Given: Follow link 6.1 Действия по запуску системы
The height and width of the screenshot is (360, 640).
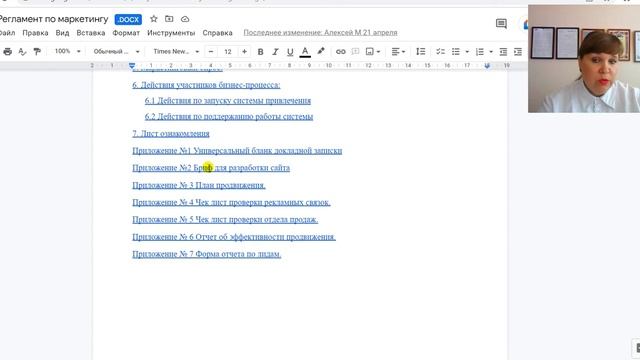Looking at the screenshot, I should pyautogui.click(x=228, y=100).
